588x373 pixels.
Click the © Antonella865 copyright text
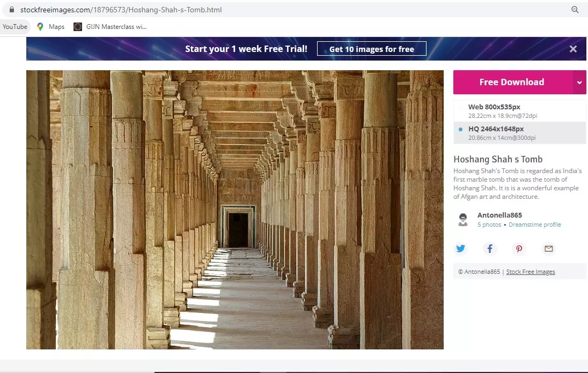pos(479,272)
